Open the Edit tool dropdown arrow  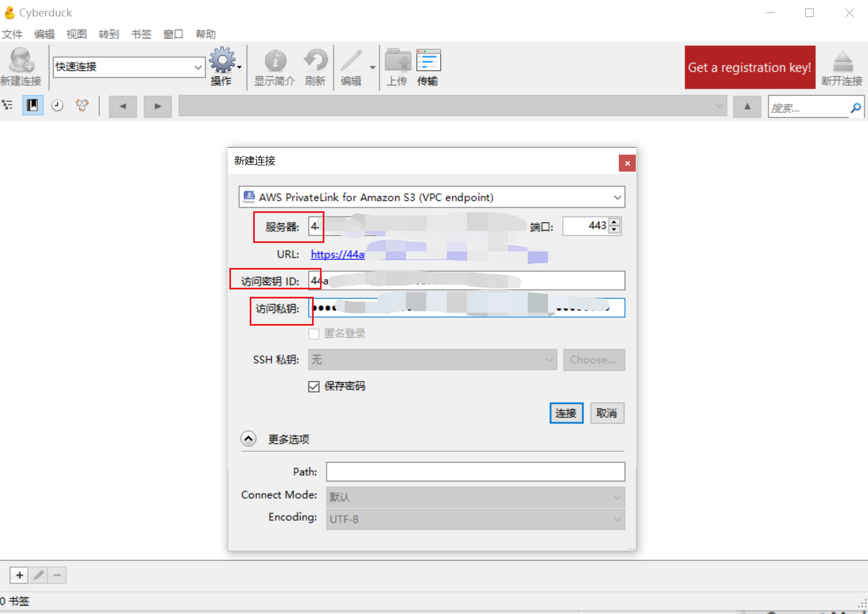click(x=373, y=67)
